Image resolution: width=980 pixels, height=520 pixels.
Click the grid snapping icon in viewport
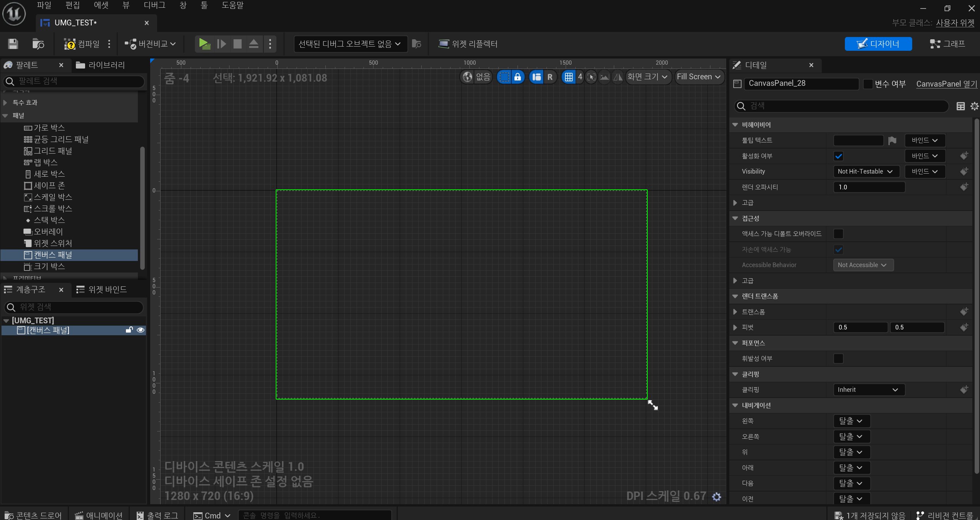coord(568,77)
